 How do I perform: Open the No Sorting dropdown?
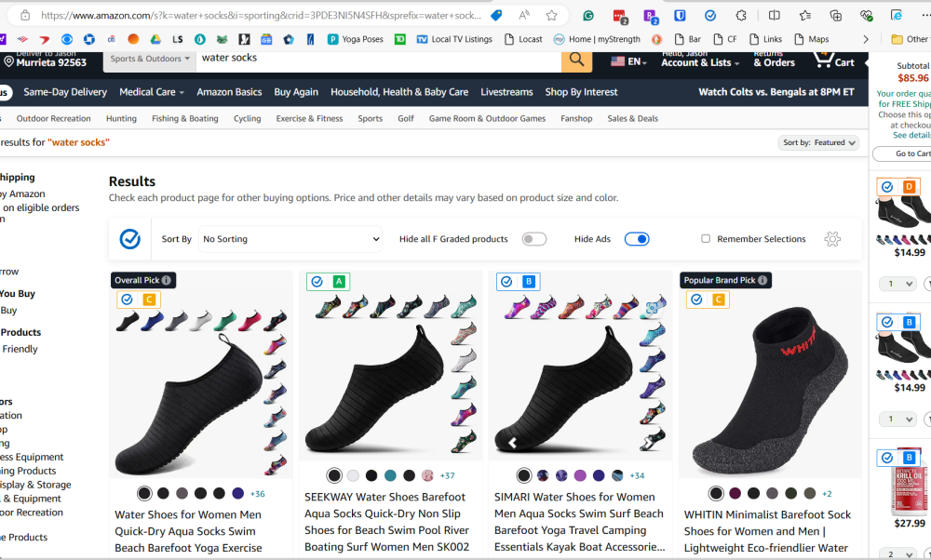pos(290,239)
